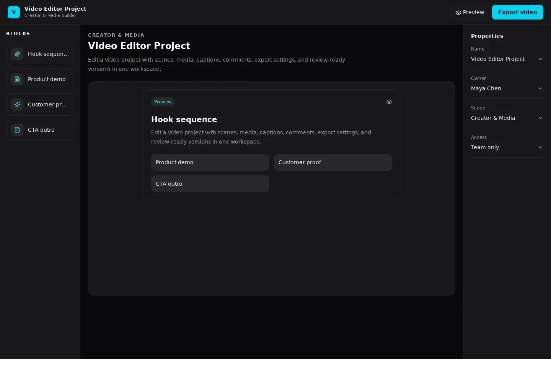Open the Scope dropdown chevron
The height and width of the screenshot is (392, 551).
[x=540, y=118]
